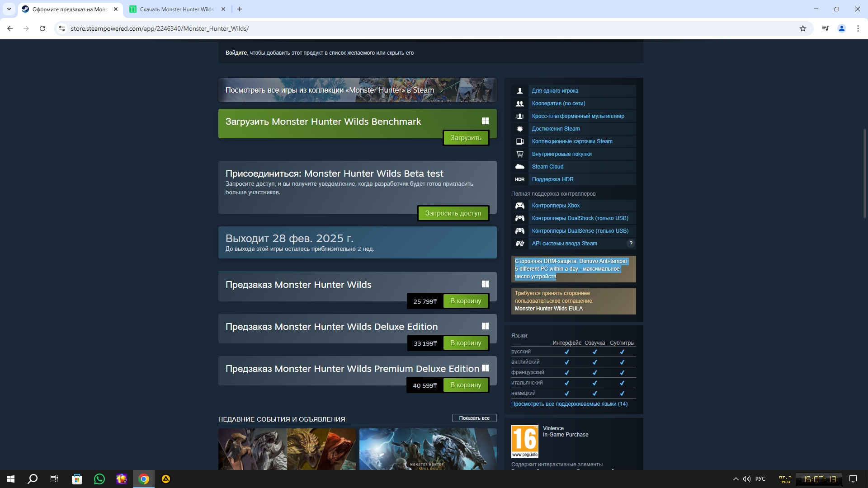The image size is (868, 488).
Task: Open API системы ввода Steam link
Action: [564, 244]
